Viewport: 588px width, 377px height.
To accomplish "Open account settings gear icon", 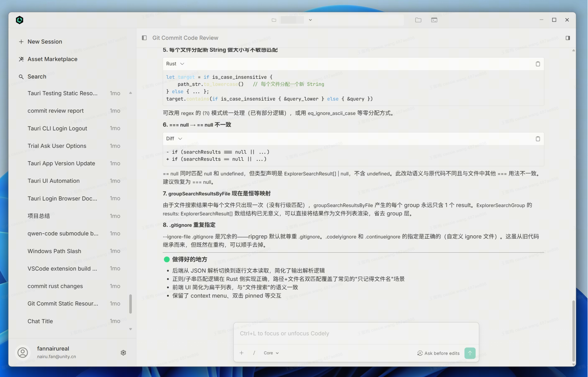I will [123, 353].
